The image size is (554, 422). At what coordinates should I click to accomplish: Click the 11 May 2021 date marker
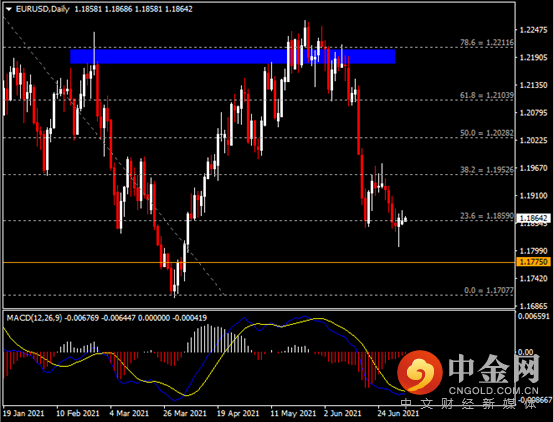[294, 413]
